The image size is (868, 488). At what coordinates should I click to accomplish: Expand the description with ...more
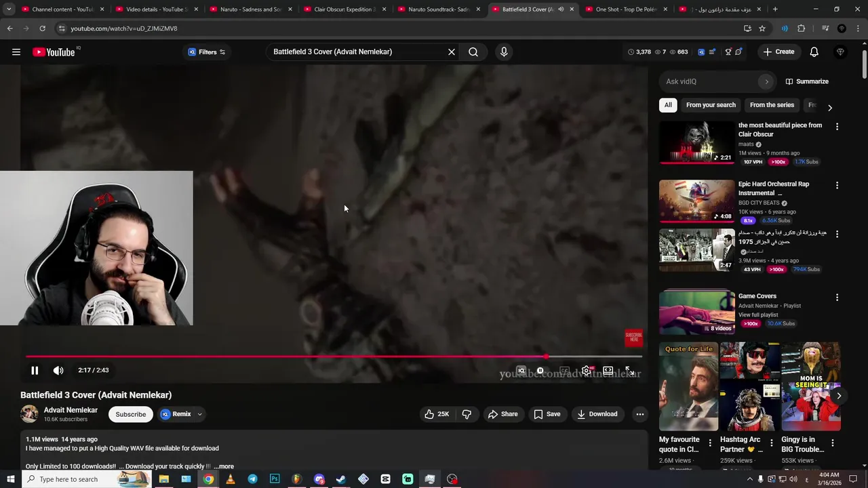coord(224,466)
